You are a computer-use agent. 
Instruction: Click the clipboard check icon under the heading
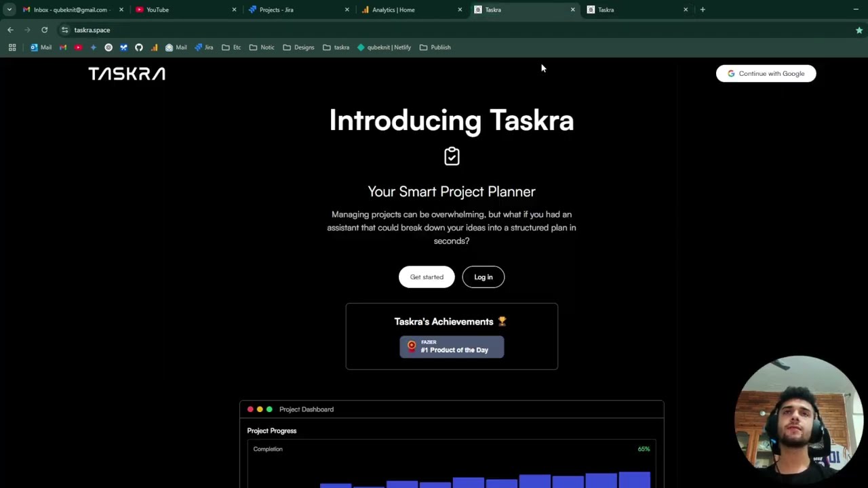pos(452,157)
